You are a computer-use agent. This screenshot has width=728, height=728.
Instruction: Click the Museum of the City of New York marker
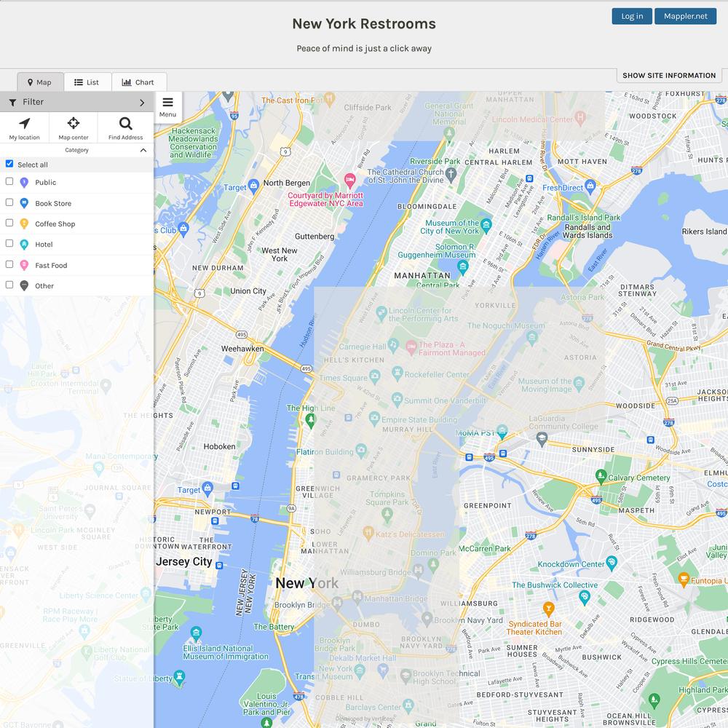[486, 226]
